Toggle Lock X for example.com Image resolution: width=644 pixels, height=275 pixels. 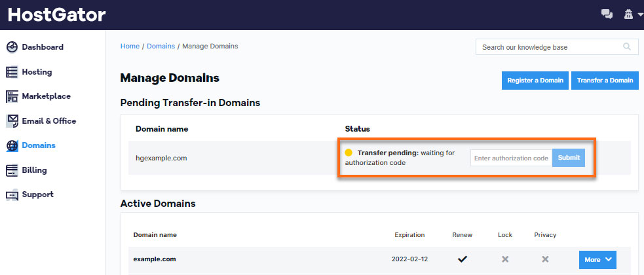tap(505, 259)
